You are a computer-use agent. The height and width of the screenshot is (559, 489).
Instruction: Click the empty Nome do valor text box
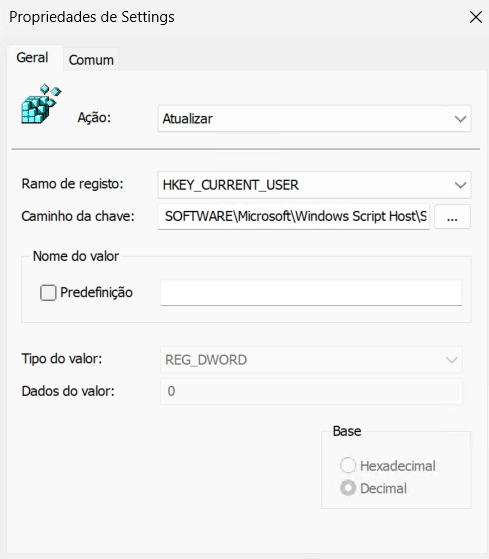tap(311, 293)
